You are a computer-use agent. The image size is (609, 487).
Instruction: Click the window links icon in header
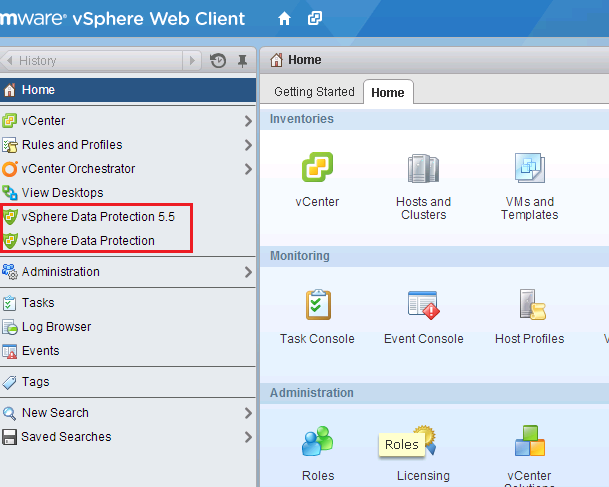315,18
